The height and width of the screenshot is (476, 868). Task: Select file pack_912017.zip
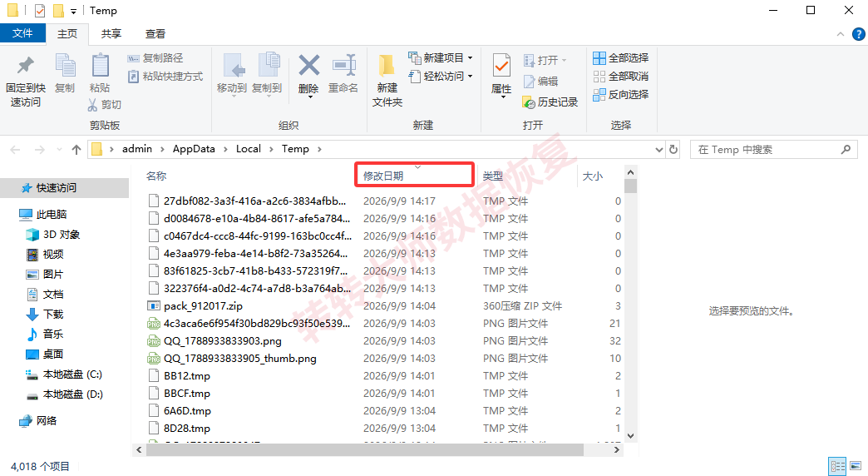(x=203, y=306)
